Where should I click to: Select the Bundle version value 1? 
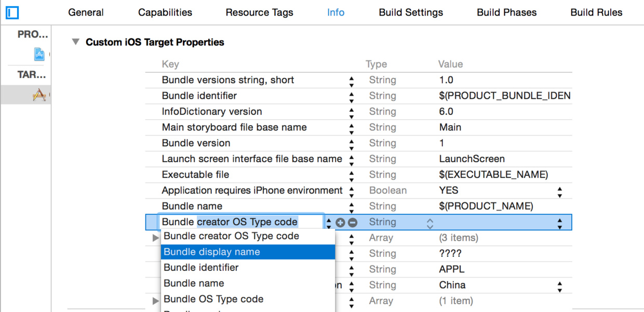tap(442, 143)
